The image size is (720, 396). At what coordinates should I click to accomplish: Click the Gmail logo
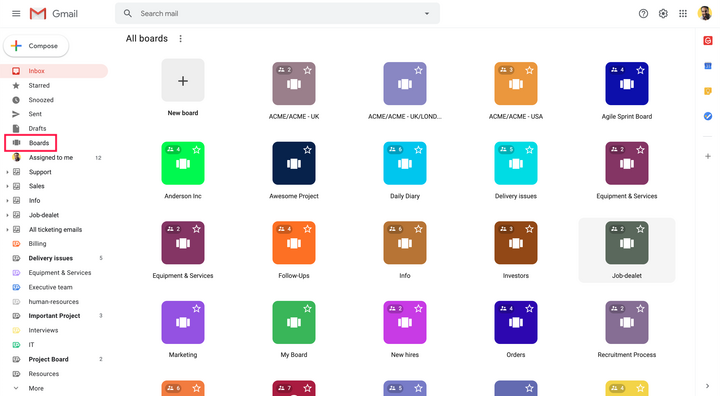pyautogui.click(x=54, y=13)
